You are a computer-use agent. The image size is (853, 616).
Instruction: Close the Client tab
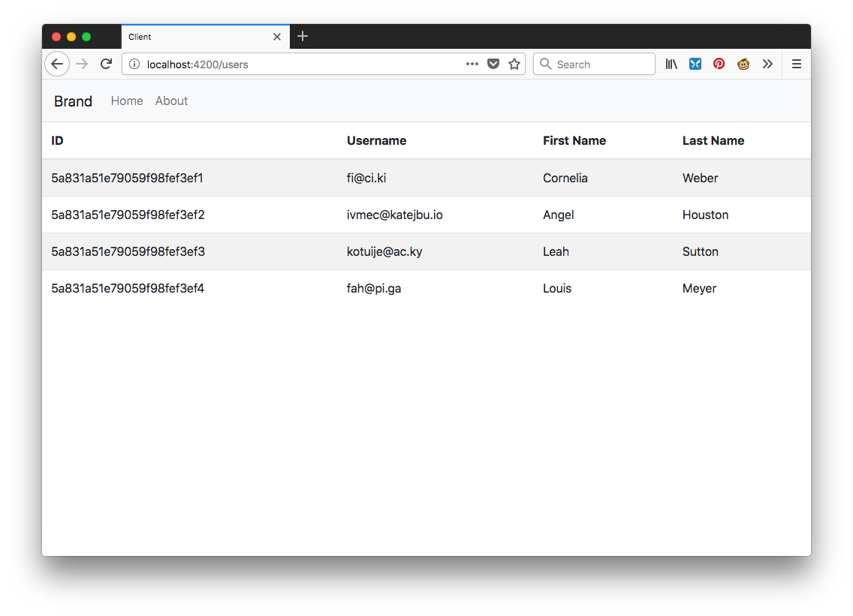click(x=277, y=37)
